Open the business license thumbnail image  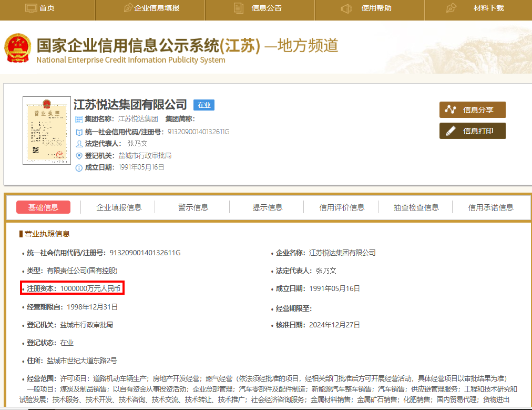(x=47, y=130)
